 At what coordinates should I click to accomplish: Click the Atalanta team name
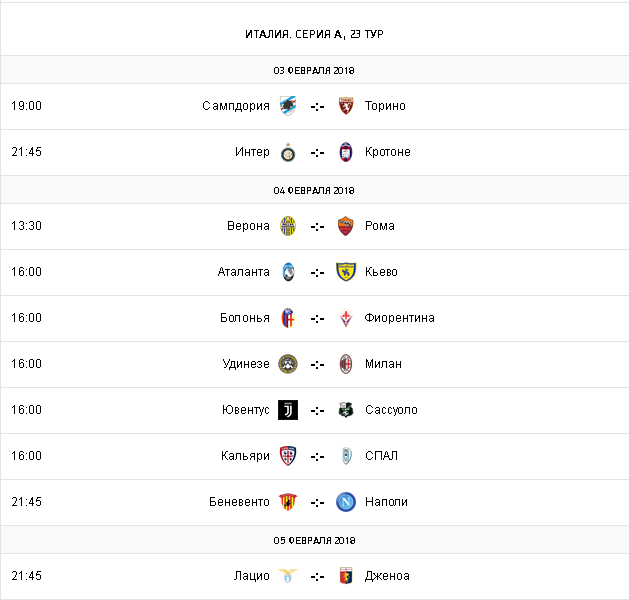click(243, 272)
